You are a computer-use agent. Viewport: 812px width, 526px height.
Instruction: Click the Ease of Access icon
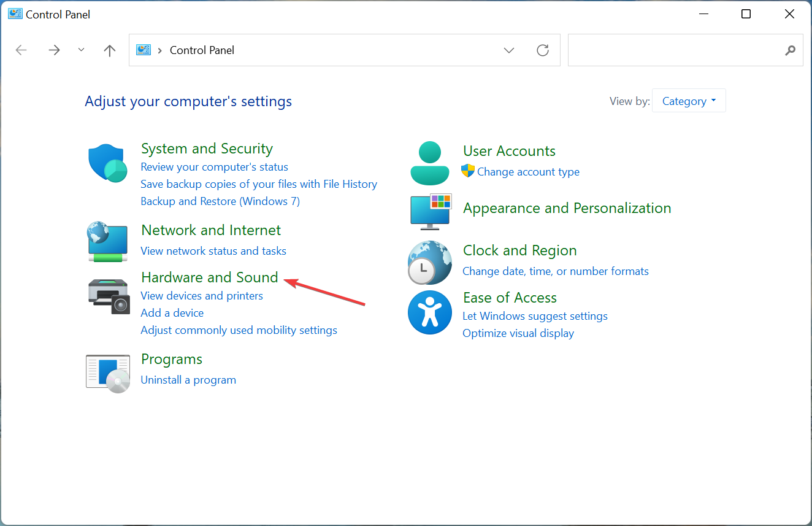coord(430,312)
